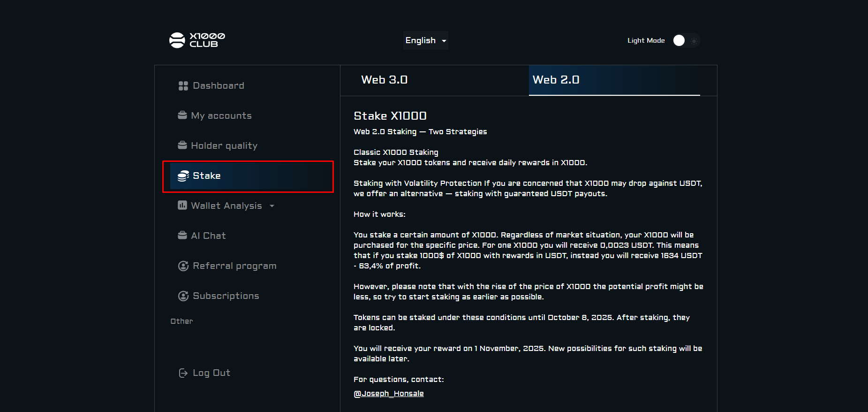The height and width of the screenshot is (412, 868).
Task: Click the Subscriptions icon
Action: click(x=183, y=296)
